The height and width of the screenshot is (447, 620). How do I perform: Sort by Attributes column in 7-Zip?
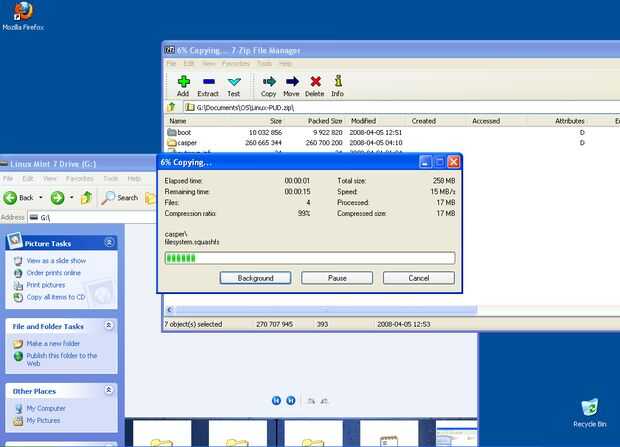(x=569, y=121)
